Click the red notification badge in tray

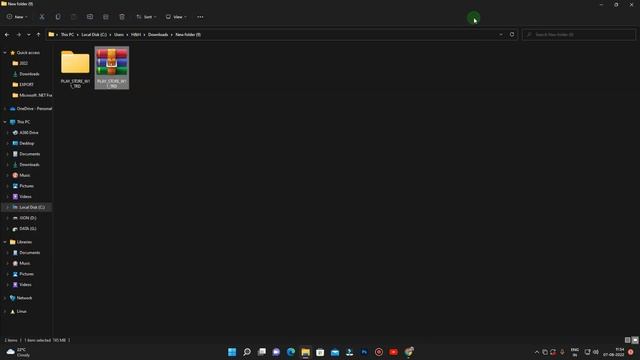pyautogui.click(x=631, y=352)
